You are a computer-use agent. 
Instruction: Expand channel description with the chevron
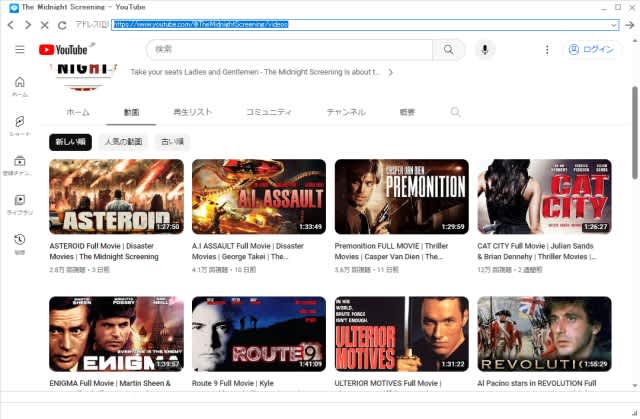pyautogui.click(x=391, y=72)
